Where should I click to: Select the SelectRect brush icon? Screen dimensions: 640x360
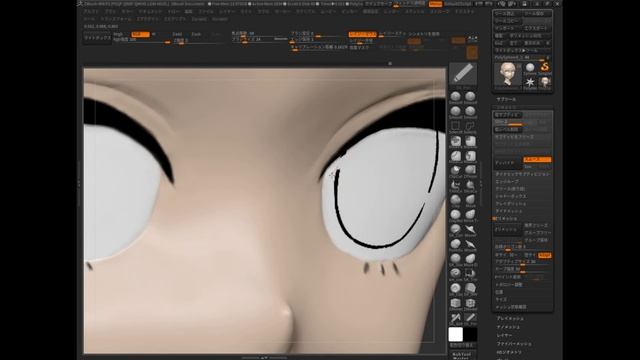[456, 127]
